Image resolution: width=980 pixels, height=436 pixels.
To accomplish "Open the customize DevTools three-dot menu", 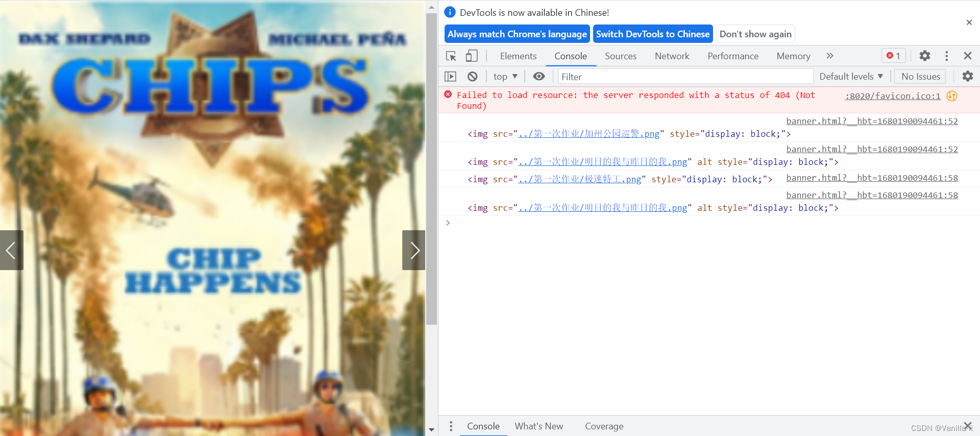I will pyautogui.click(x=946, y=56).
